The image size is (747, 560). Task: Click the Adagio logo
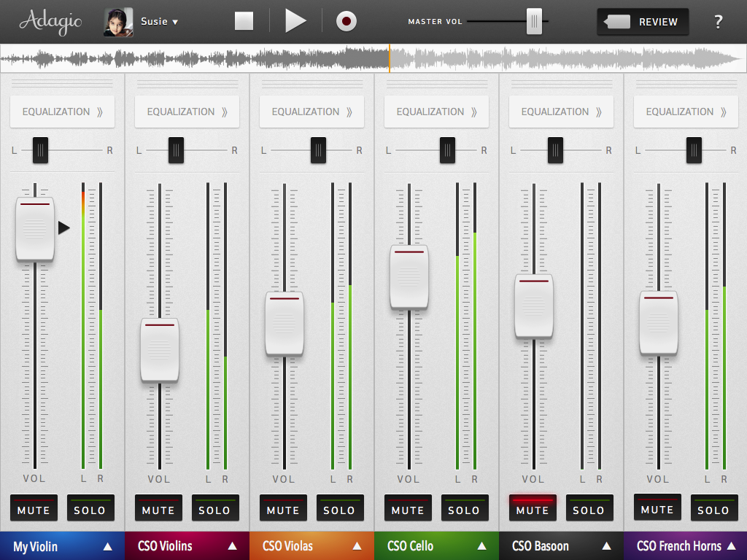(50, 22)
